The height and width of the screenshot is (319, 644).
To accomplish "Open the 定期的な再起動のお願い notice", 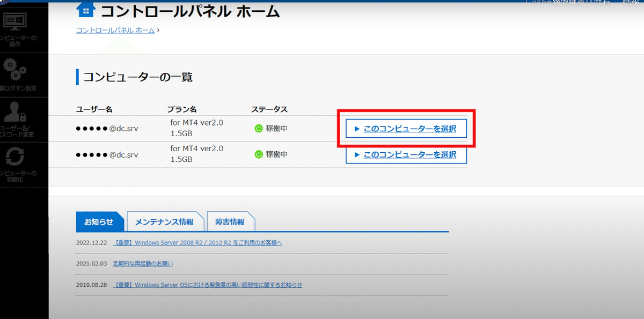I will tap(143, 264).
